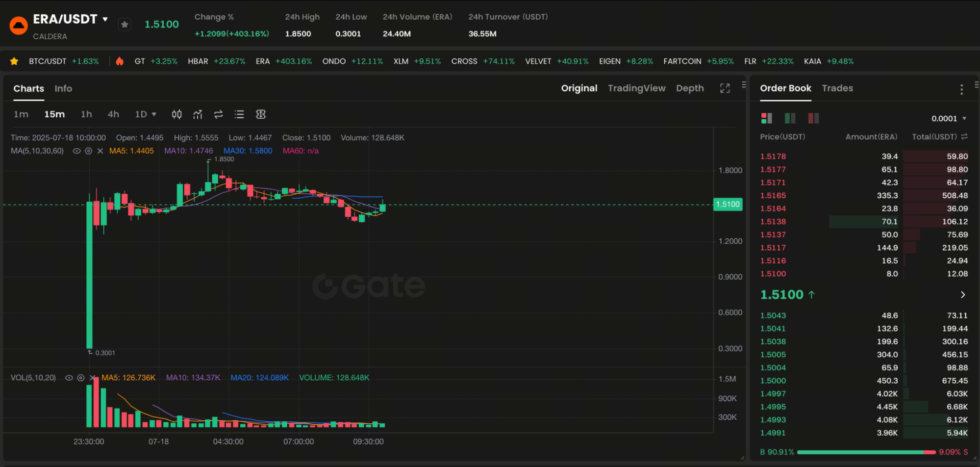Select ask order at price 1.5100
This screenshot has height=467, width=980.
(x=864, y=274)
